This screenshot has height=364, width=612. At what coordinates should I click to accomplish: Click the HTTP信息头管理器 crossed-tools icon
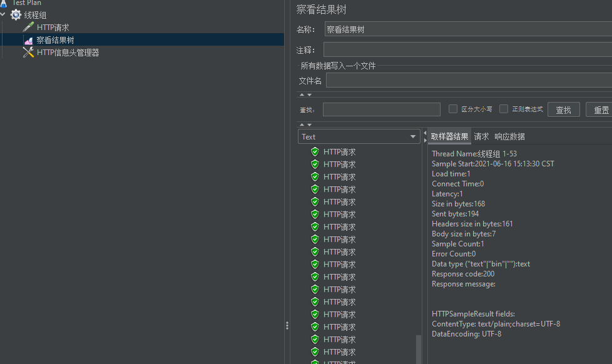[x=29, y=53]
